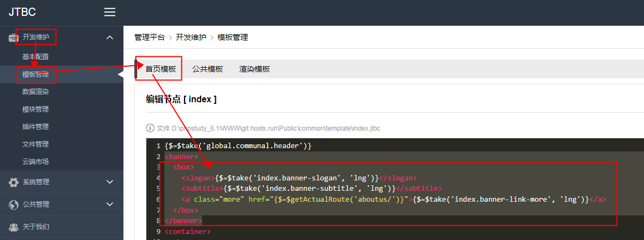Click the globe icon beside 公共管理
Image resolution: width=644 pixels, height=240 pixels.
(14, 204)
